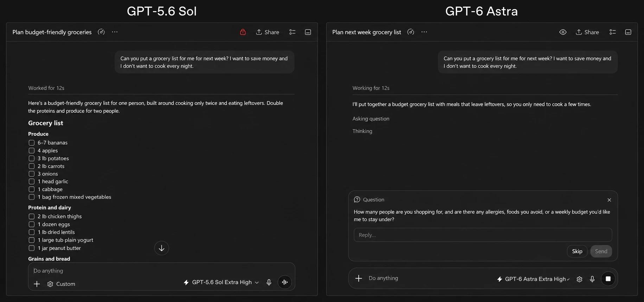The width and height of the screenshot is (644, 302).
Task: Open the task list icon in GPT-5.6 Sol header
Action: point(292,32)
